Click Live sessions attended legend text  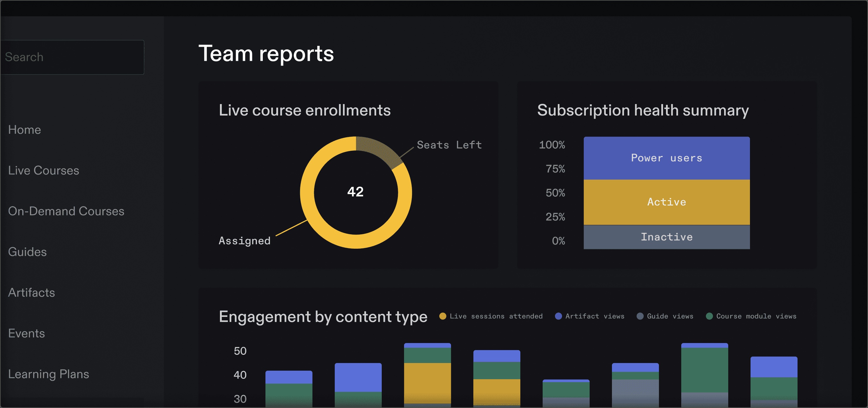[x=496, y=316]
